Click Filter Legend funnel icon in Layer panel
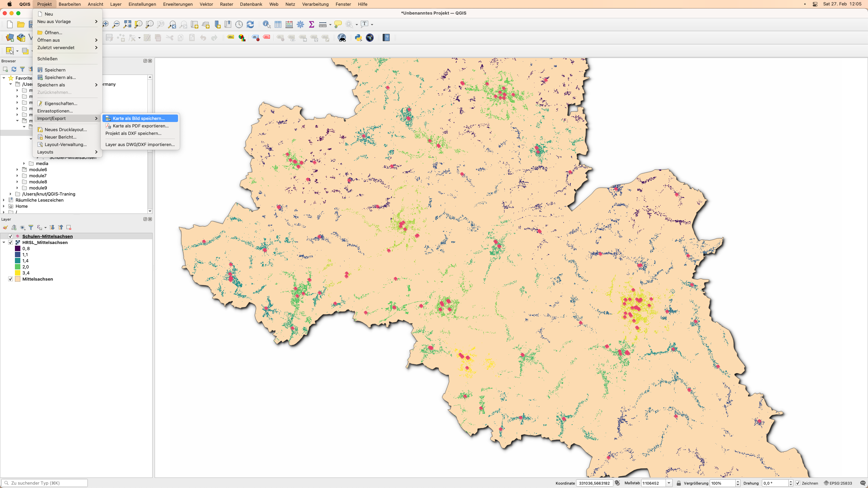 [x=31, y=227]
